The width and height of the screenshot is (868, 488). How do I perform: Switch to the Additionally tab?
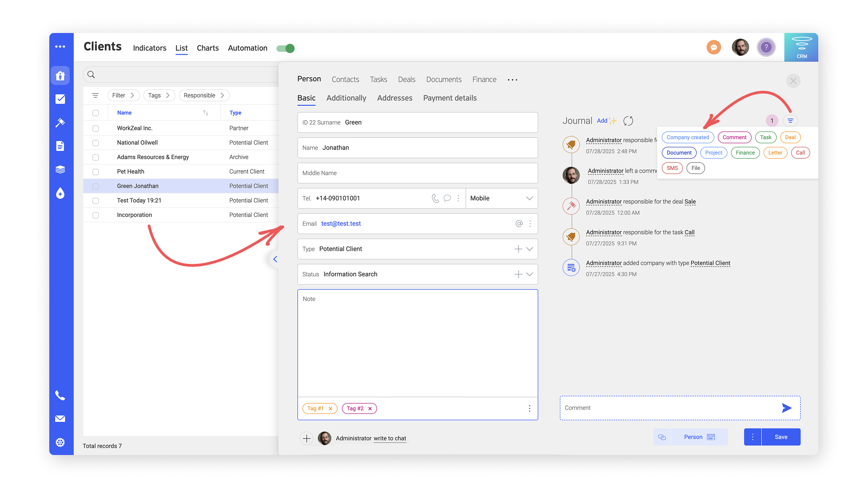pos(346,98)
